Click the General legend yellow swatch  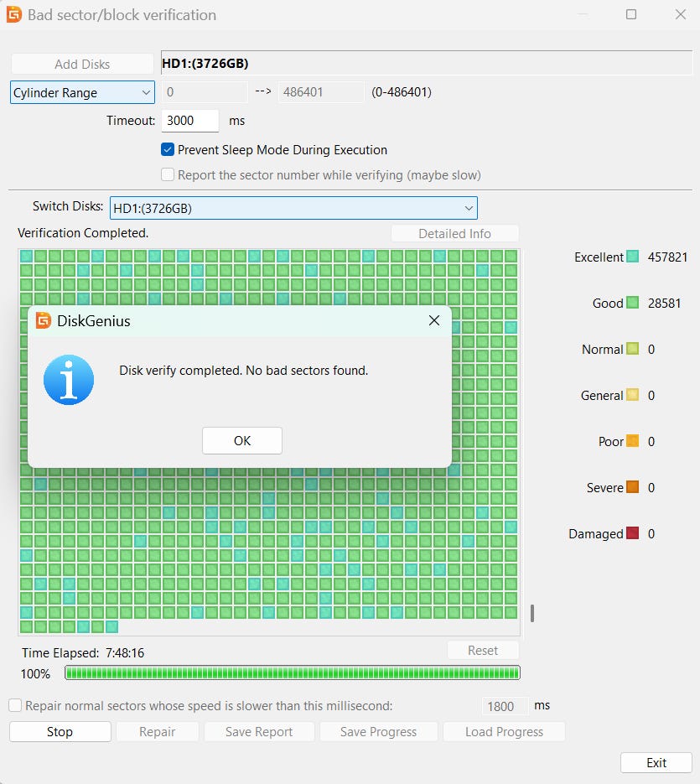coord(632,395)
